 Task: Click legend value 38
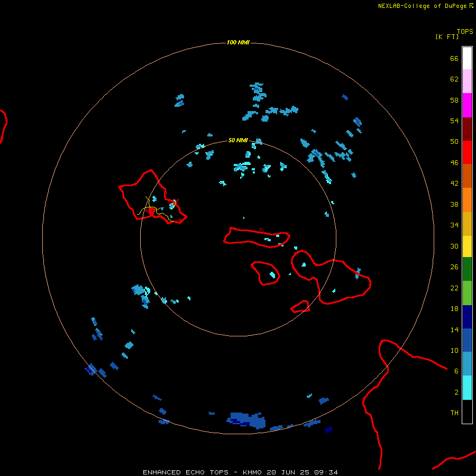(454, 205)
